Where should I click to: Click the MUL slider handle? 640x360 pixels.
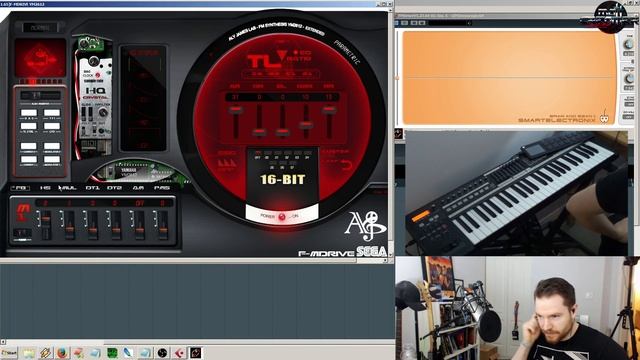(69, 229)
